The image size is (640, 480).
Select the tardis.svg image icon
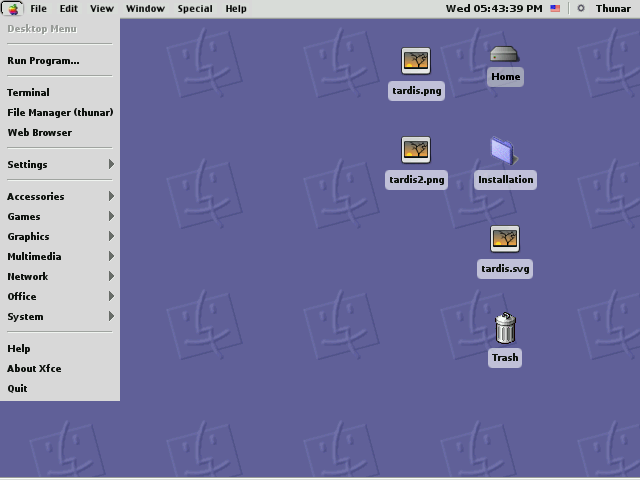505,239
